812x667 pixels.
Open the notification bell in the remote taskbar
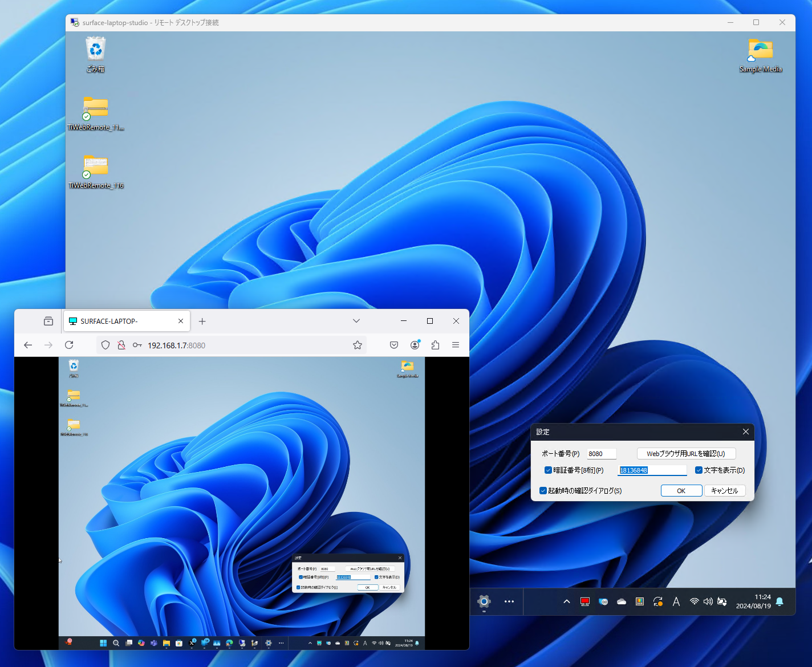(779, 601)
